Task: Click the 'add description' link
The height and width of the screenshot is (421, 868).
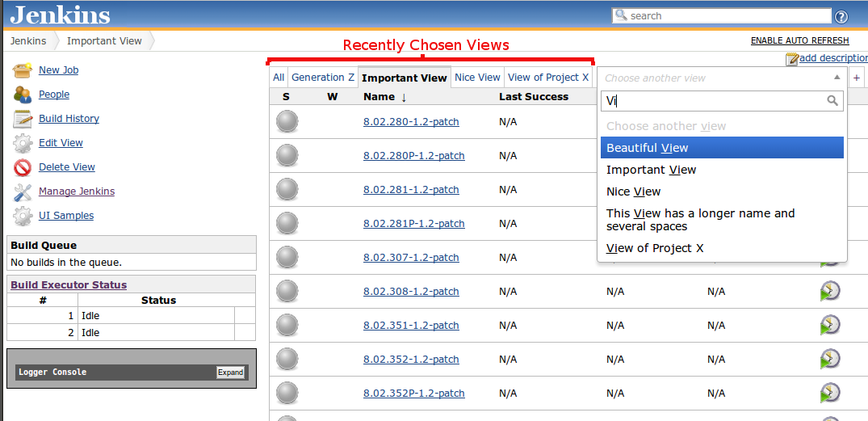Action: pyautogui.click(x=833, y=58)
